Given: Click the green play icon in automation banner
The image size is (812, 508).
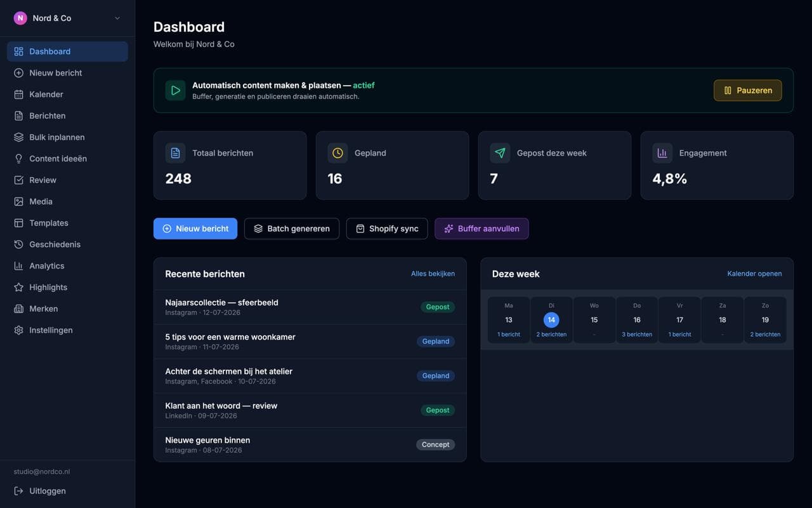Looking at the screenshot, I should pyautogui.click(x=176, y=90).
